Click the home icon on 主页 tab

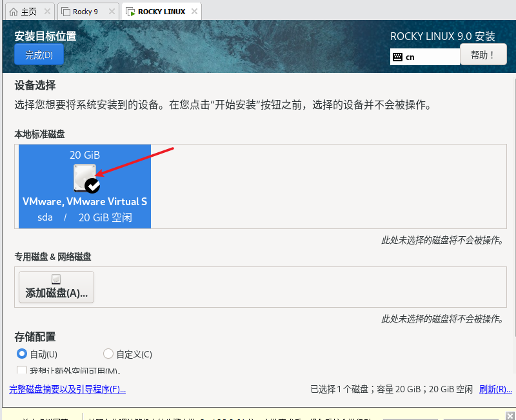point(14,12)
